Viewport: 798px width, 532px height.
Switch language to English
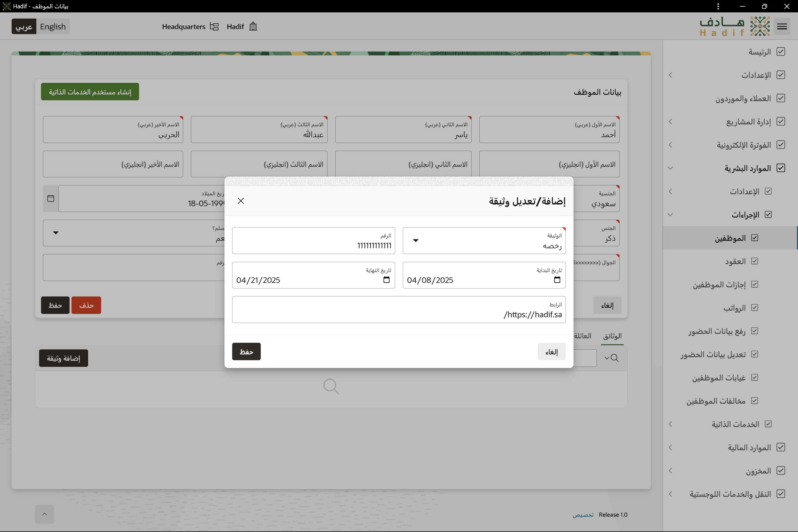pyautogui.click(x=53, y=27)
